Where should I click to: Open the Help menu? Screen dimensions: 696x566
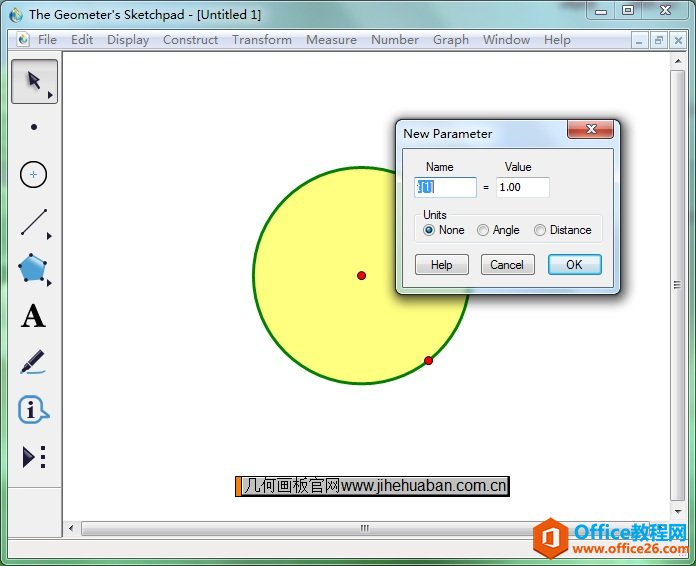pos(557,40)
